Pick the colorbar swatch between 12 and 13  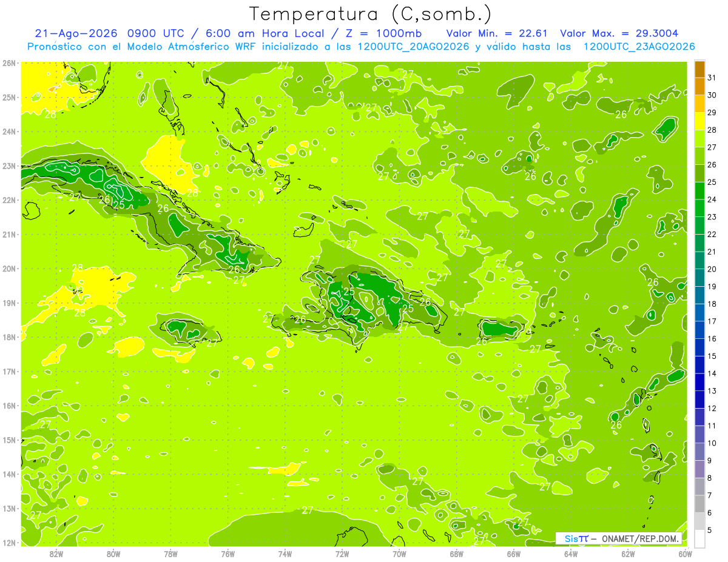pyautogui.click(x=699, y=400)
